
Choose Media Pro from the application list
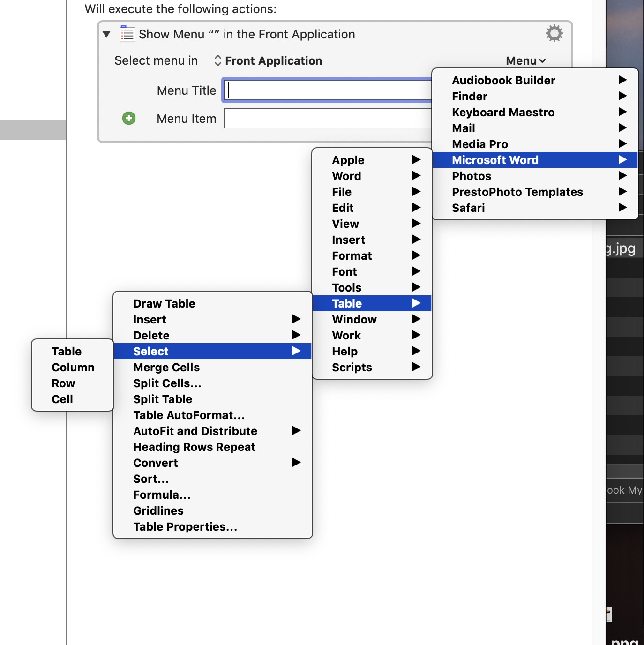tap(535, 144)
